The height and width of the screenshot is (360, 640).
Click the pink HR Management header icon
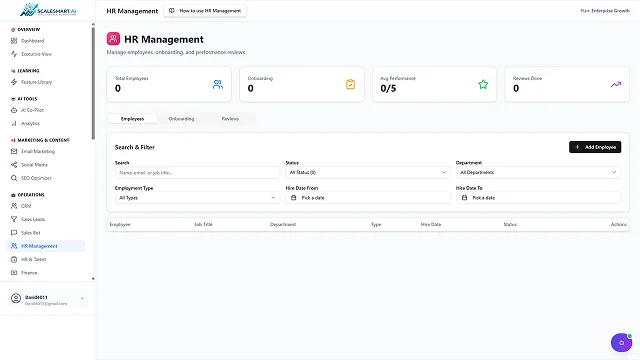pos(113,39)
